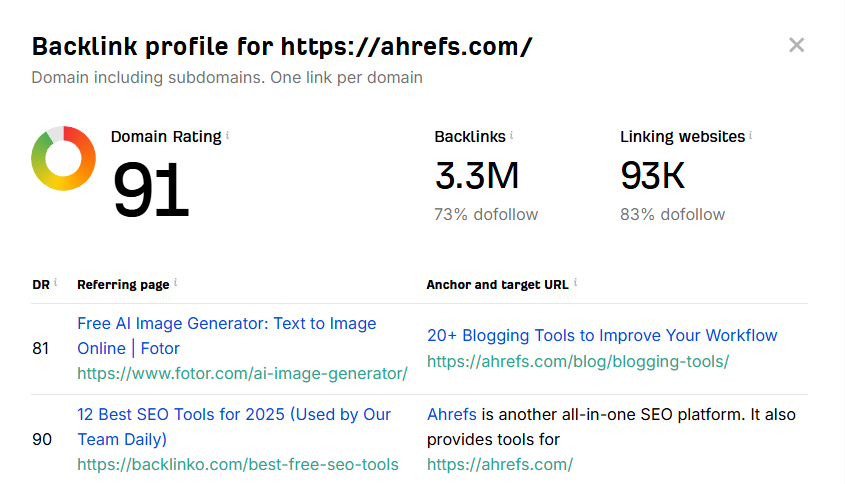
Task: Click the Ahrefs anchor text link
Action: 452,414
